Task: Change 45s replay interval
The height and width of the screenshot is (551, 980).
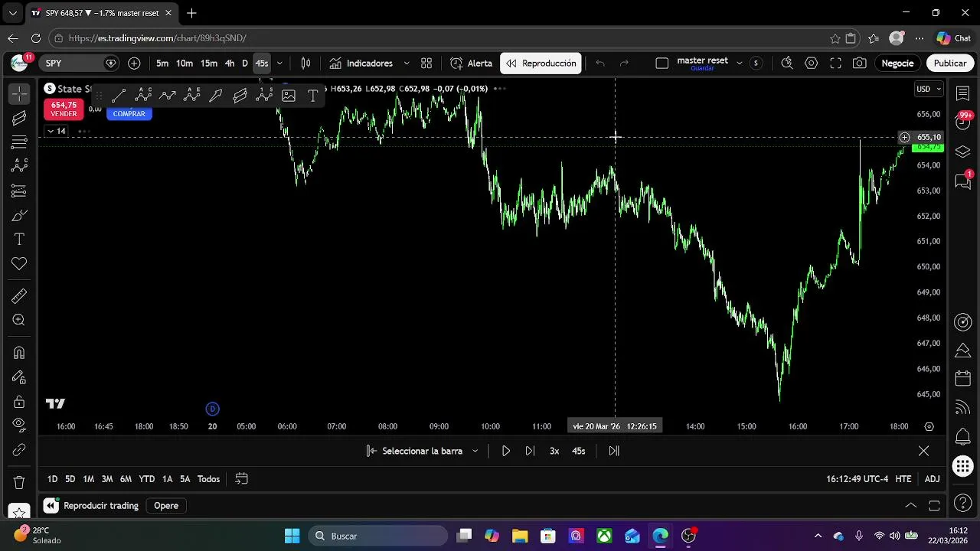Action: (579, 452)
